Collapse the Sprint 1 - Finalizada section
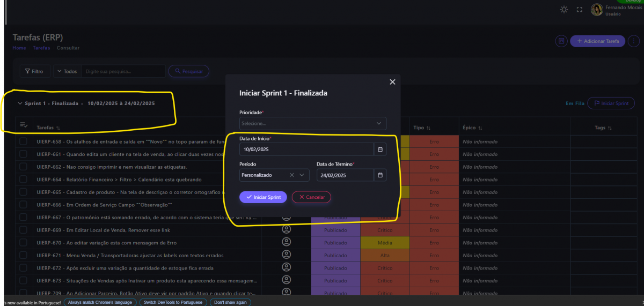The width and height of the screenshot is (644, 306). coord(20,103)
